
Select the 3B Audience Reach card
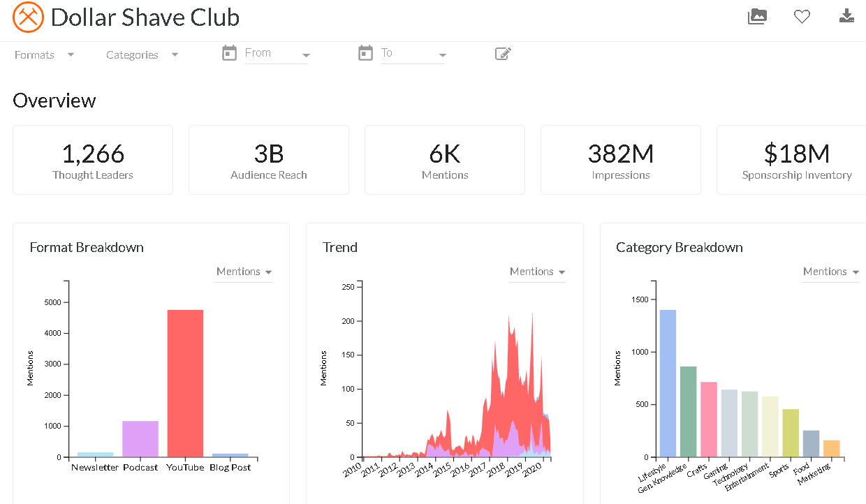click(269, 160)
